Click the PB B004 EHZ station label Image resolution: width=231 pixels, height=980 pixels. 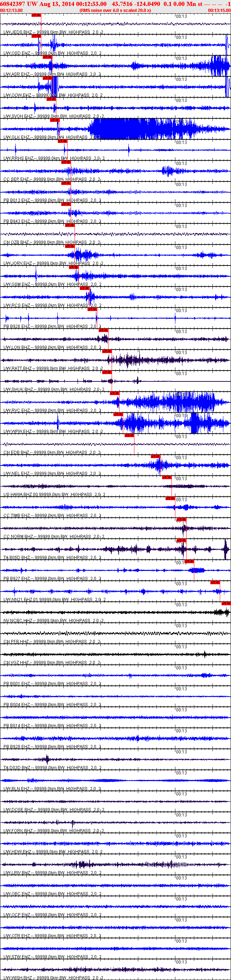(52, 705)
